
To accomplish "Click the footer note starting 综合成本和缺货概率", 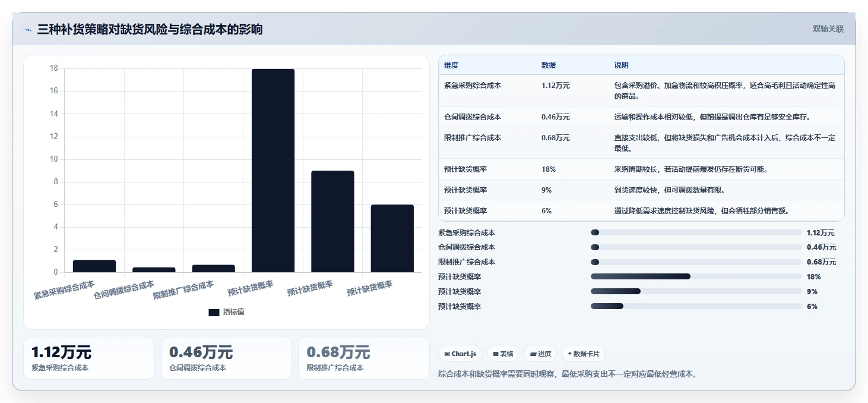I will 568,374.
